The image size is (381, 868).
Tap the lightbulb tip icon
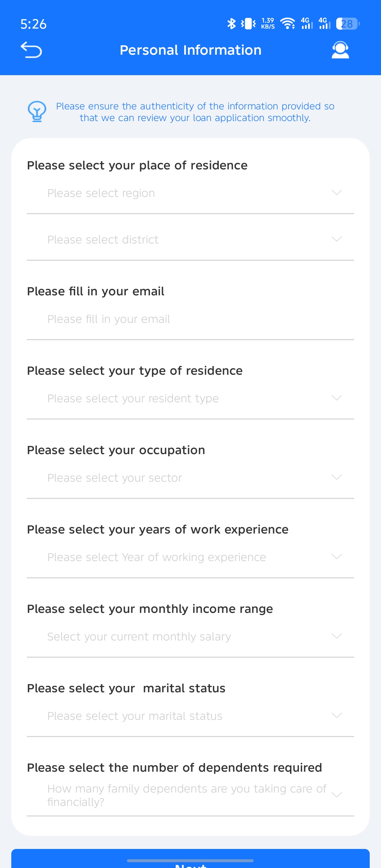(37, 111)
